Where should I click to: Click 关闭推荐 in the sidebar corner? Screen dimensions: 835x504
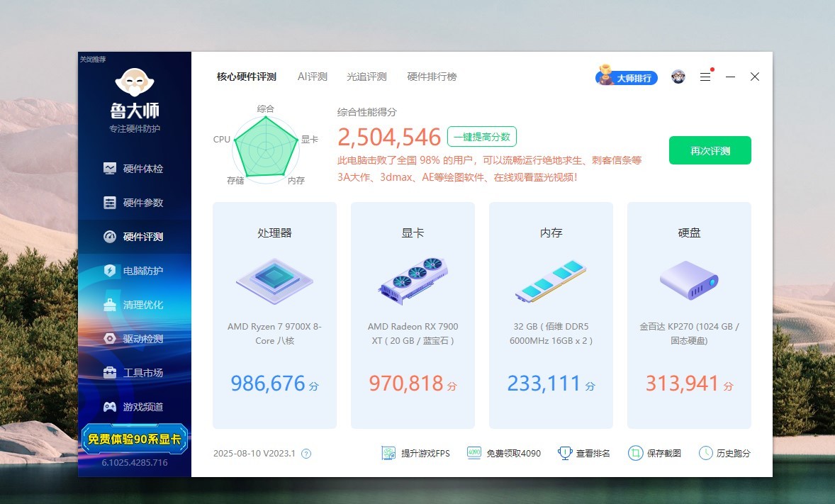[x=93, y=59]
